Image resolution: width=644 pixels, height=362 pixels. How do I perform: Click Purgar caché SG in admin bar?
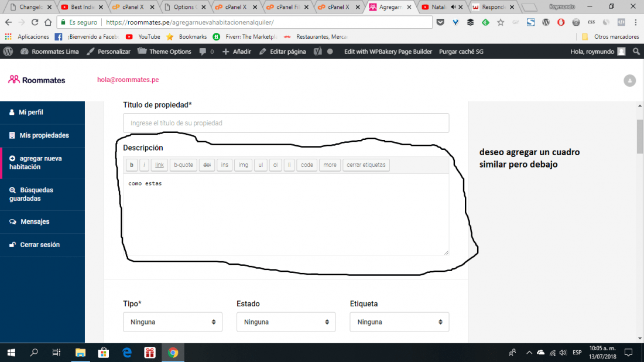(x=461, y=52)
